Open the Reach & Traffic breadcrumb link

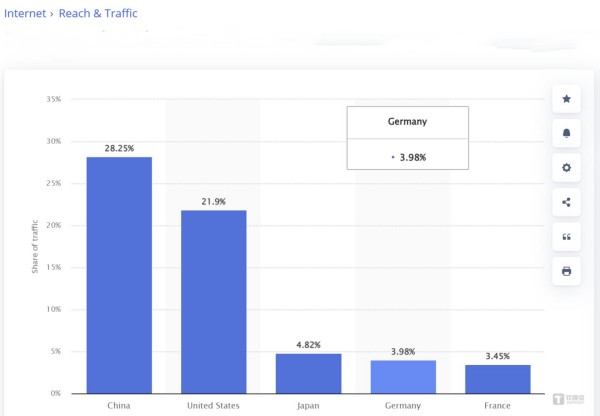pos(98,13)
